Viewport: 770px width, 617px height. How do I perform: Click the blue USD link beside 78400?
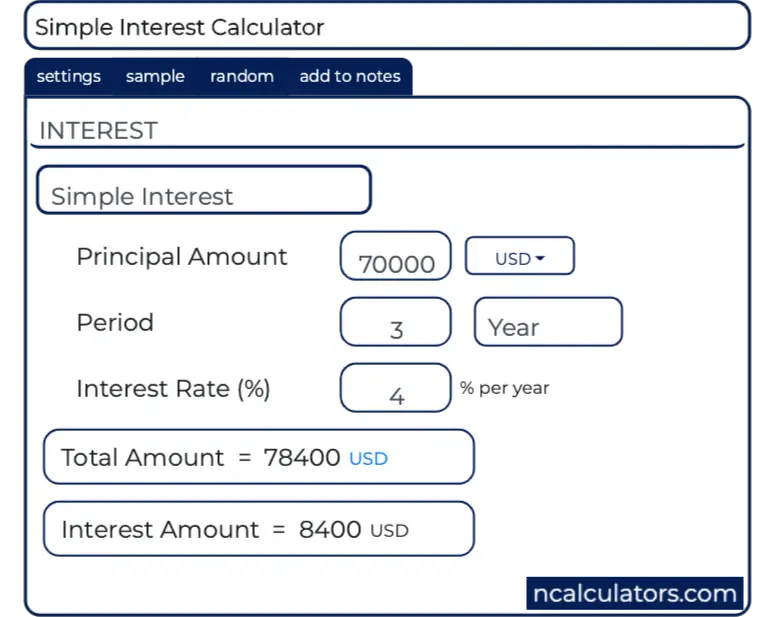368,459
